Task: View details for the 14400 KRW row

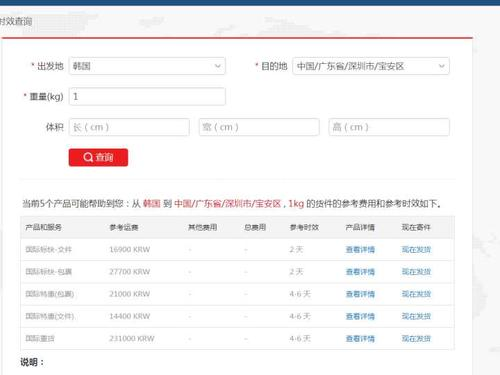Action: tap(360, 316)
